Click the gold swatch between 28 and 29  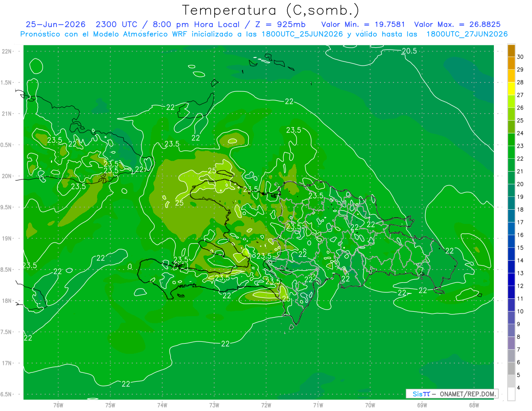click(511, 76)
